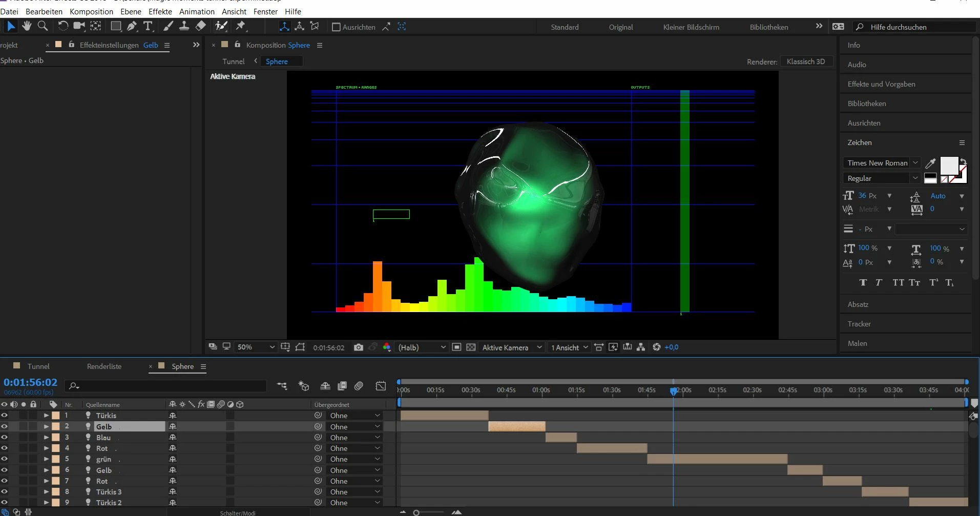Go to Tunnel in composition breadcrumb
Viewport: 980px width, 516px height.
click(x=233, y=61)
